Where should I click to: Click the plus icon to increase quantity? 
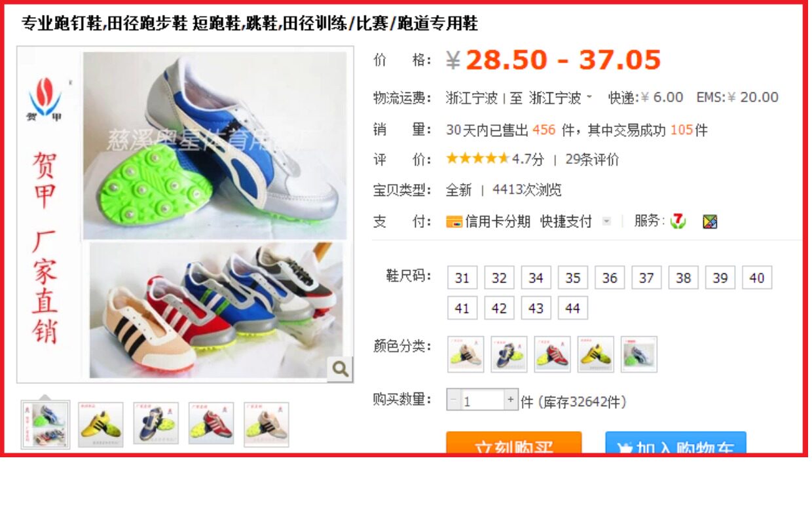point(511,400)
